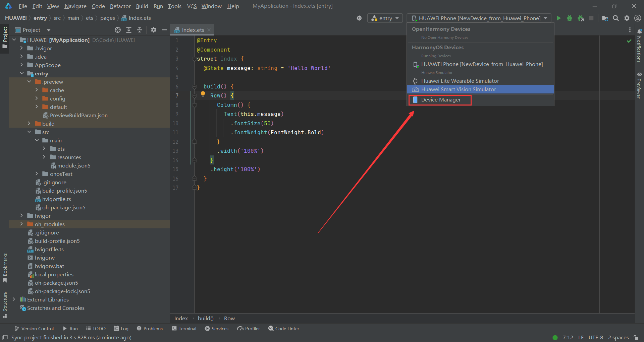Open the Notifications side panel
644x342 pixels.
point(639,46)
